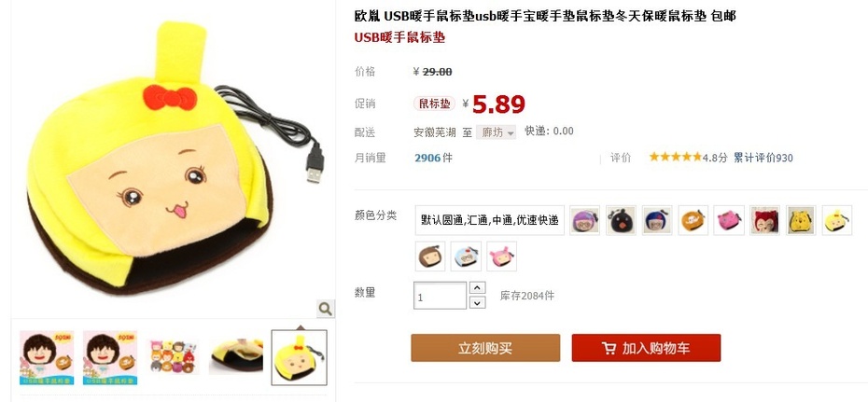Click the quantity input field

441,296
